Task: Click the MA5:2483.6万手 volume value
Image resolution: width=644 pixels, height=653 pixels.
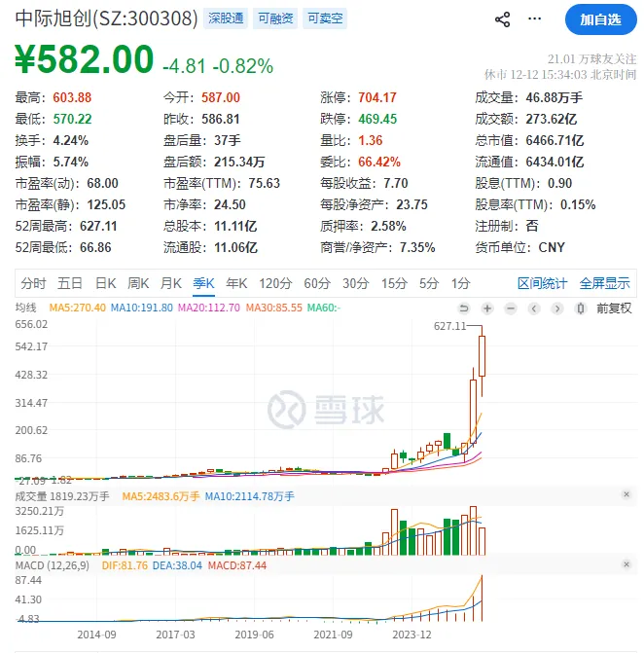Action: pos(161,496)
